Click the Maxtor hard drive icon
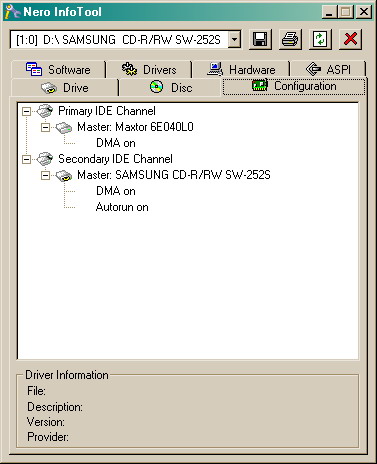Screen dimensions: 377x464 click(x=64, y=127)
